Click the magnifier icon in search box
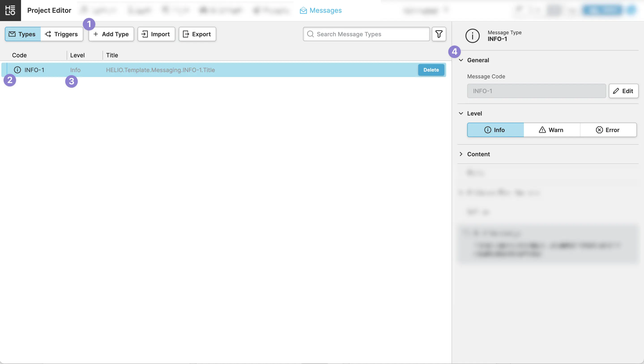Screen dimensions: 644x364 tap(310, 34)
